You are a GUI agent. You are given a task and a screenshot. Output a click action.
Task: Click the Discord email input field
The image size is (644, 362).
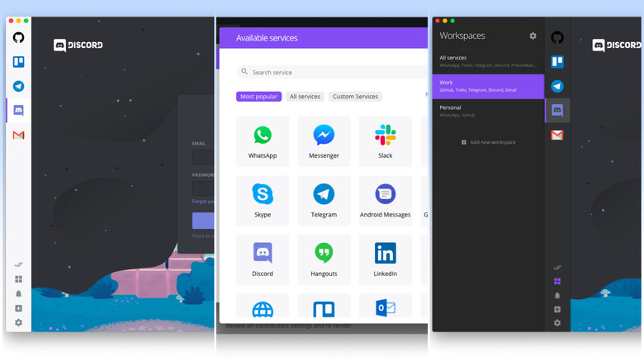(203, 157)
